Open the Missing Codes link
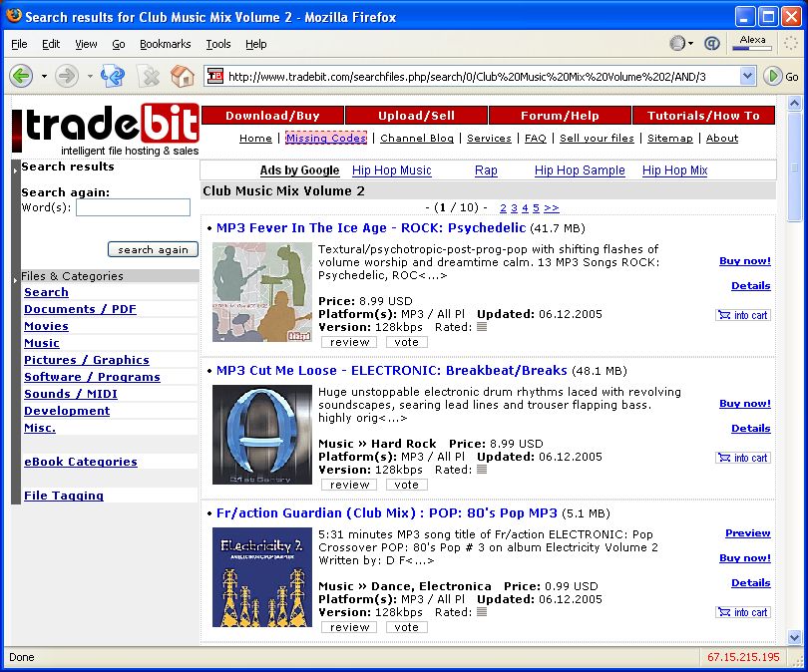 pyautogui.click(x=326, y=138)
